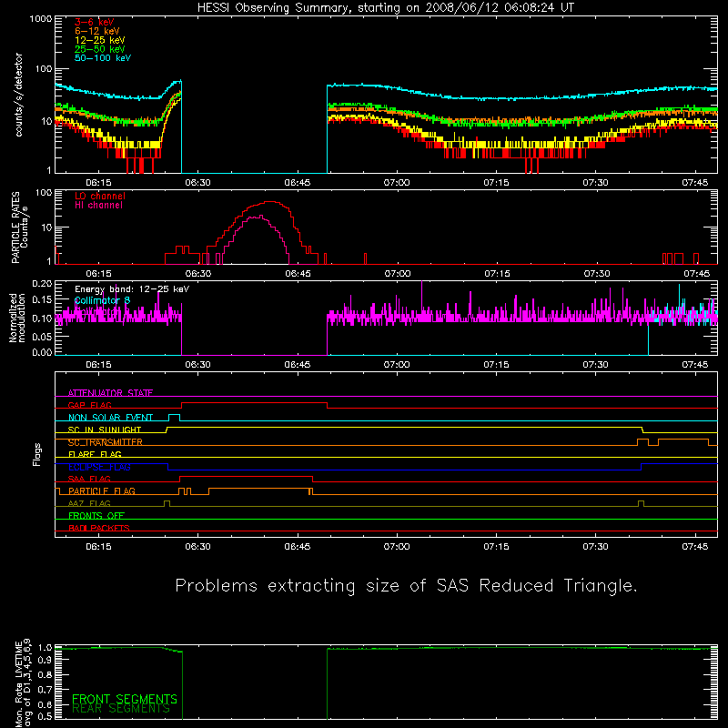Click '06:45' under the particle-rates panel
Viewport: 728px width, 728px height.
tap(298, 274)
